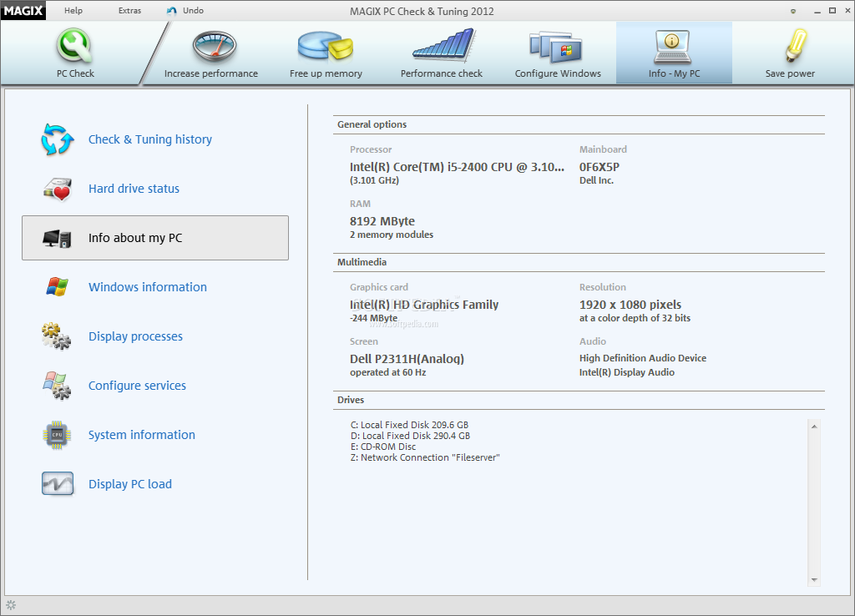Image resolution: width=855 pixels, height=616 pixels.
Task: Choose Undo in the menu bar
Action: pos(193,10)
